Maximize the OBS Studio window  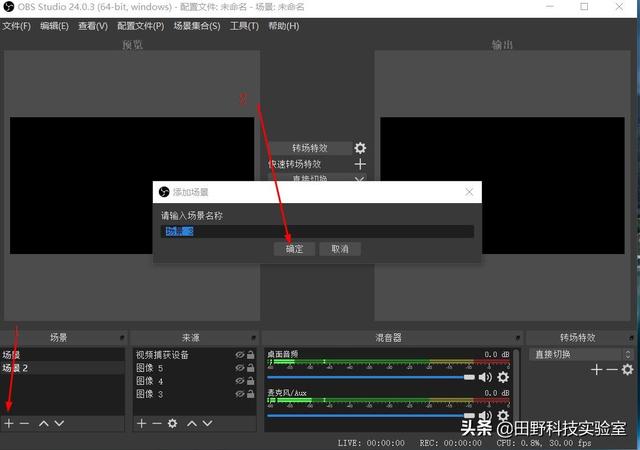tap(584, 7)
